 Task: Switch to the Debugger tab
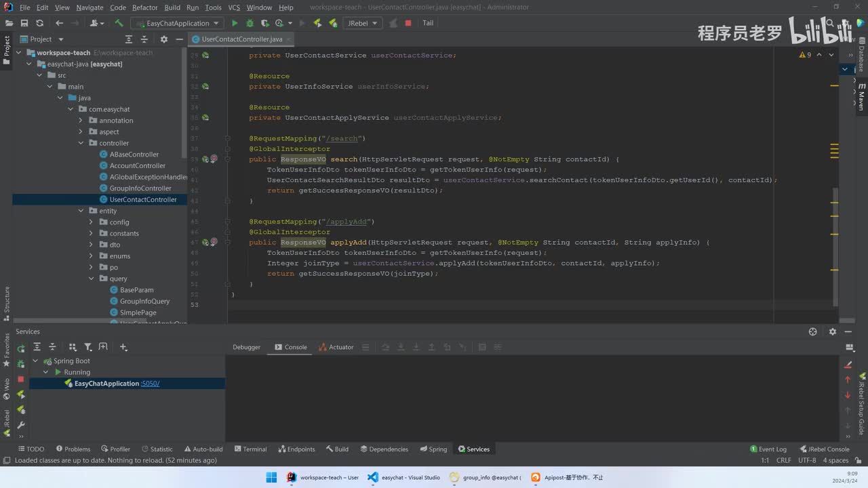[246, 347]
